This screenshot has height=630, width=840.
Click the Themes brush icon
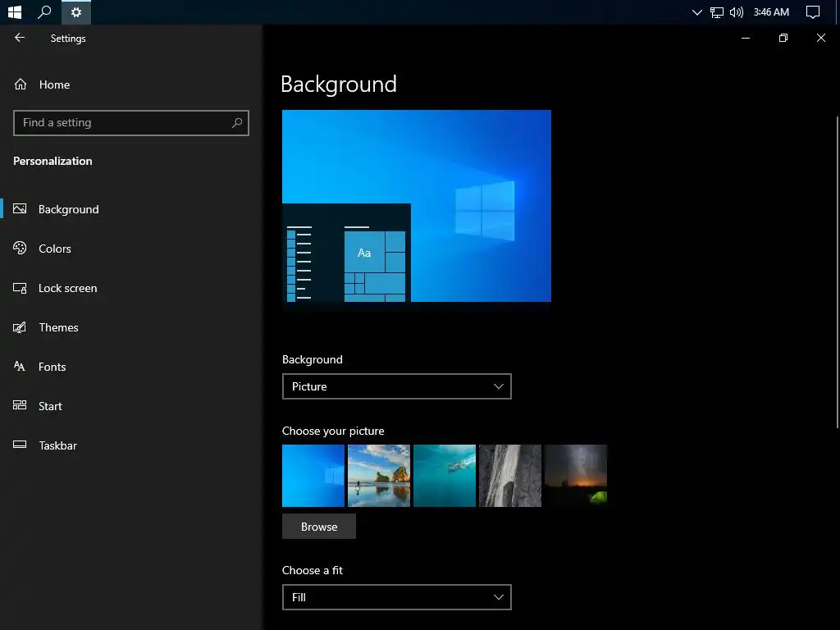20,327
